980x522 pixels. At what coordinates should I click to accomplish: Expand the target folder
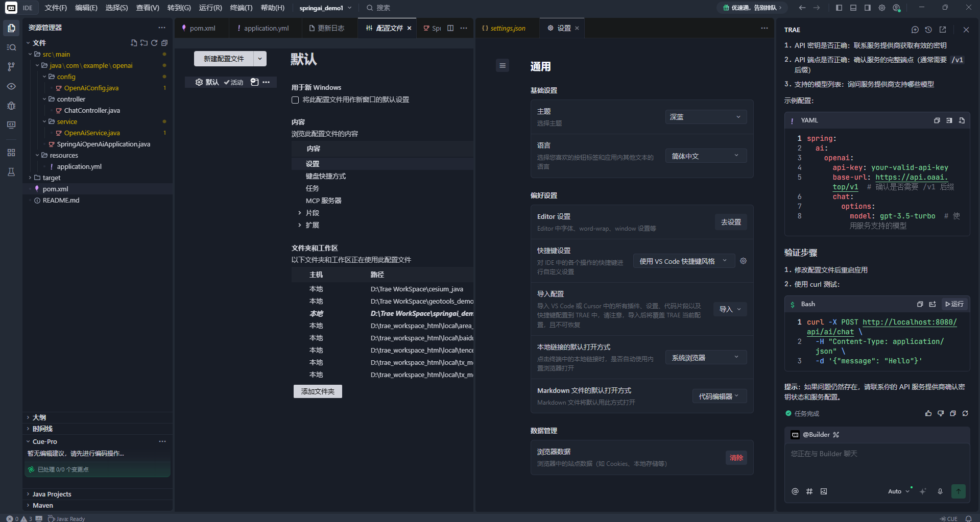click(30, 178)
